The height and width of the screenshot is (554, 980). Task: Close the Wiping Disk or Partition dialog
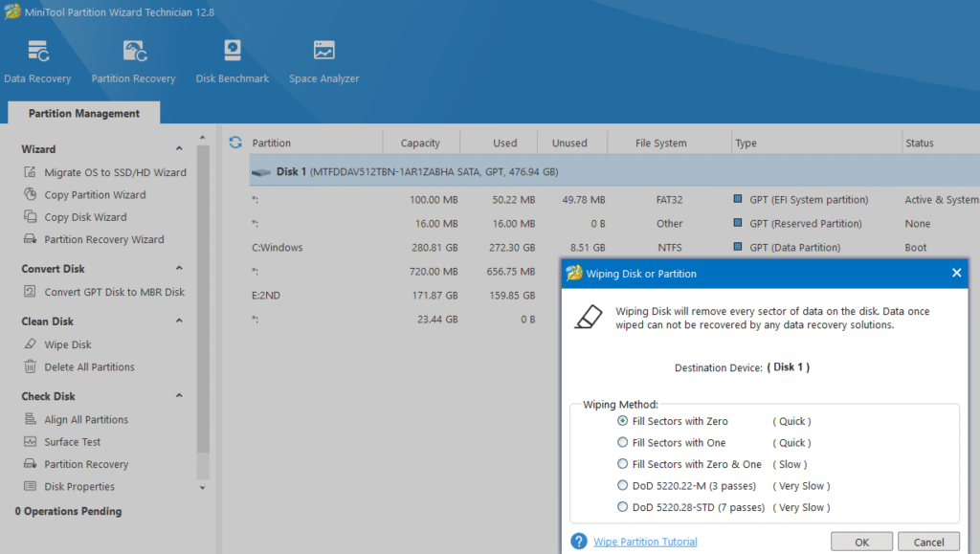(x=956, y=273)
